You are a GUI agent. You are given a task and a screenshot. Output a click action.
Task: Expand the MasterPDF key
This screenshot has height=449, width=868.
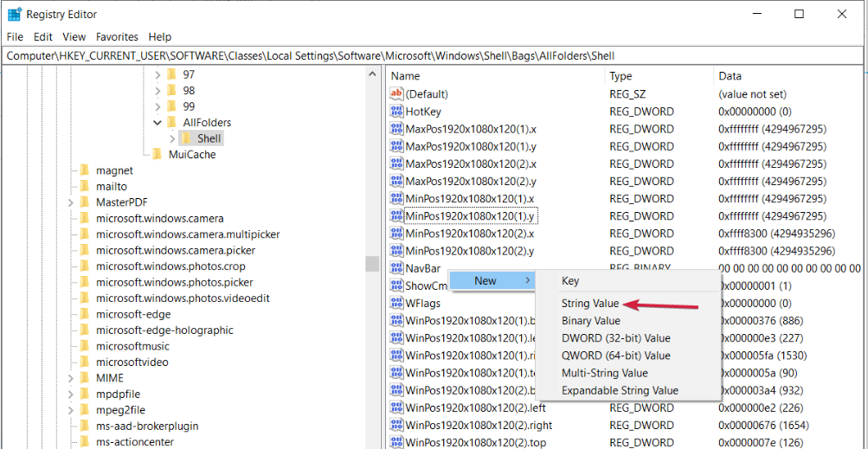point(71,202)
